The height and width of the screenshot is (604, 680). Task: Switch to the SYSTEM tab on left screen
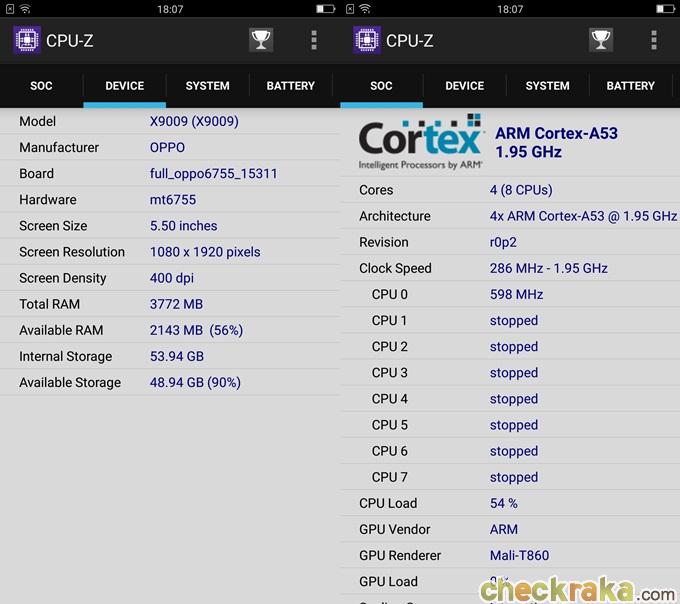[208, 86]
